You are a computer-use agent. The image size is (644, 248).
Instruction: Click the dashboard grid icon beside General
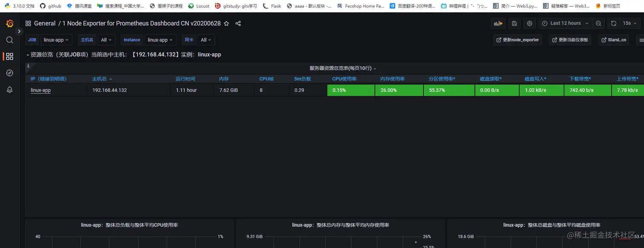(28, 23)
